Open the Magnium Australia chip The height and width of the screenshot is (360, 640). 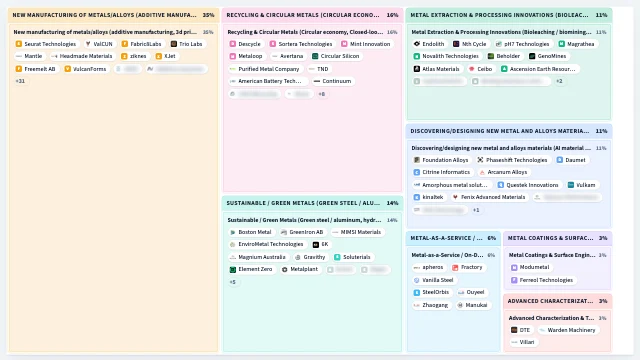(x=258, y=257)
